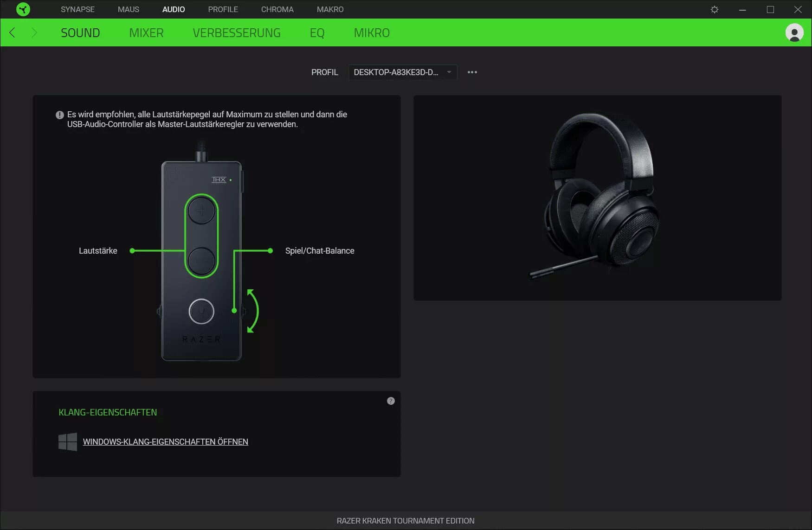Select the Sound subtab
The width and height of the screenshot is (812, 530).
click(x=80, y=33)
